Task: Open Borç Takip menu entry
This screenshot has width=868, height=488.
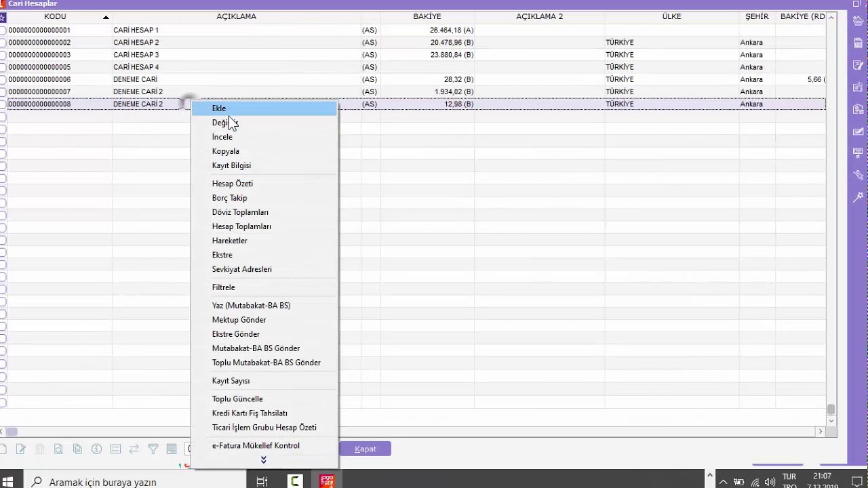Action: tap(264, 198)
